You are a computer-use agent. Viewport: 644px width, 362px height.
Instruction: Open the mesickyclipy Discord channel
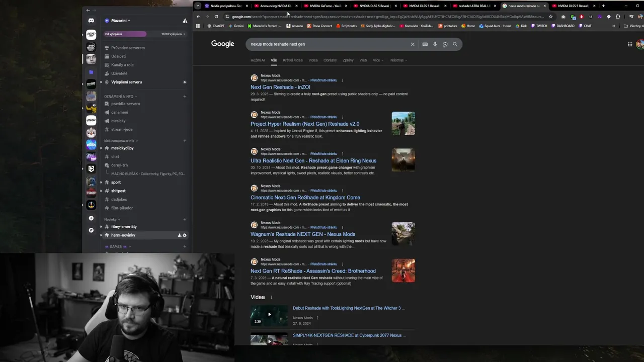pyautogui.click(x=122, y=148)
